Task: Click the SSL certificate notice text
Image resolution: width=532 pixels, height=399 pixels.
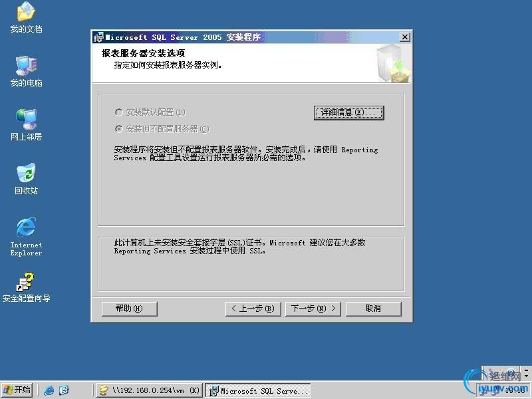Action: point(239,247)
